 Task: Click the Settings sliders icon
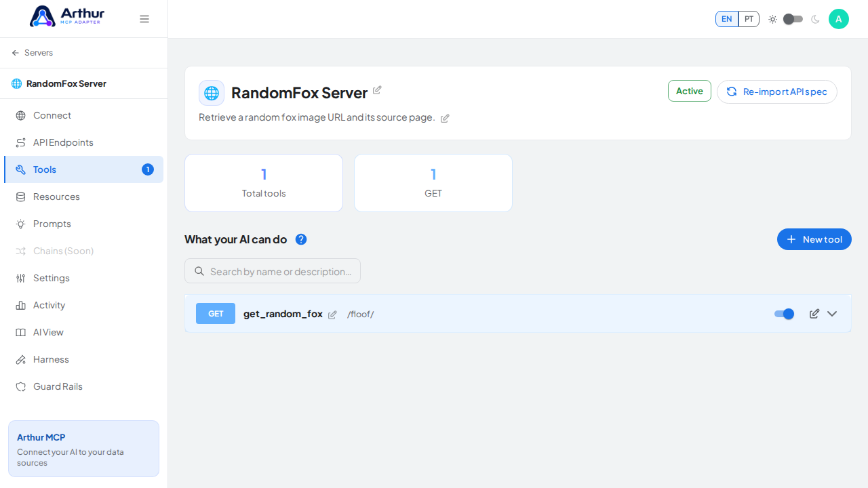coord(20,278)
